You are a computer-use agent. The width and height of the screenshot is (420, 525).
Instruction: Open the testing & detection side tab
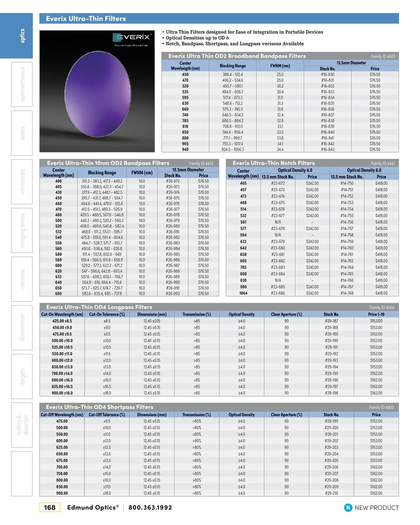[x=22, y=425]
